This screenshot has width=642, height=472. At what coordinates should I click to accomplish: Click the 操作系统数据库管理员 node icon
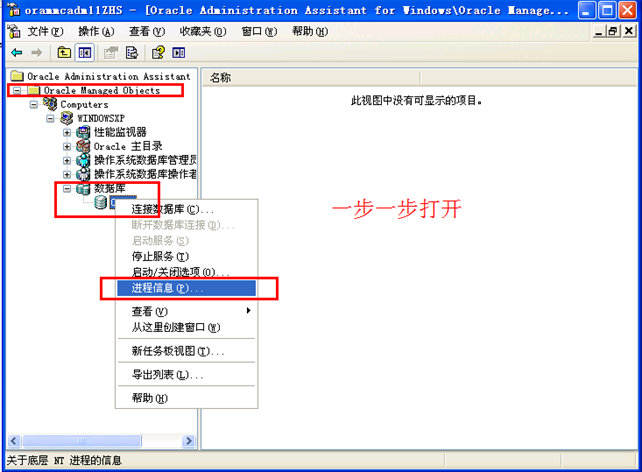point(83,160)
